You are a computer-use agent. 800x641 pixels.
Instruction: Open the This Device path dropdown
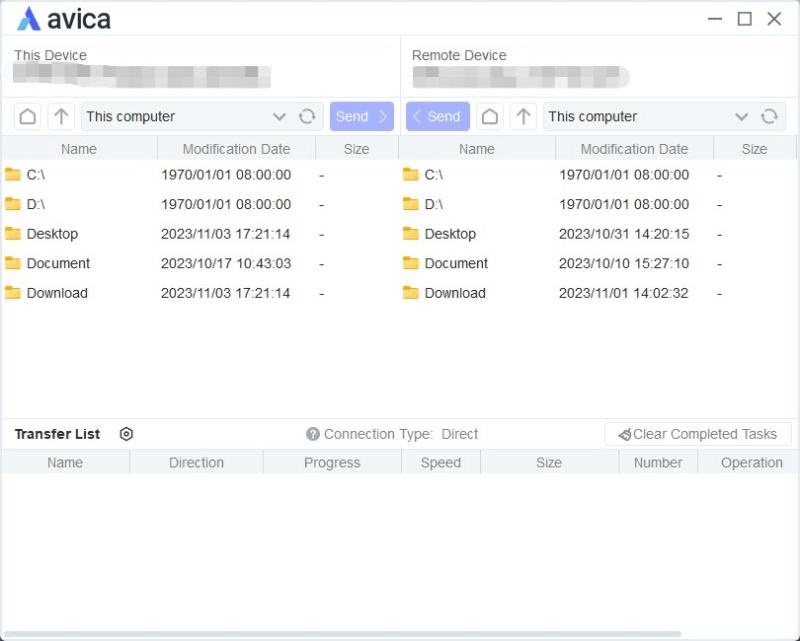pos(279,117)
